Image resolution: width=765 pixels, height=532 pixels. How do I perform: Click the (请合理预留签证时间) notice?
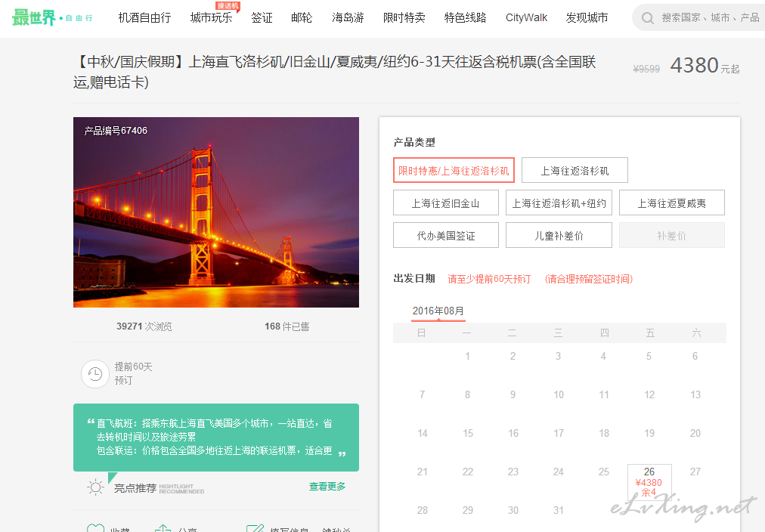tap(589, 279)
